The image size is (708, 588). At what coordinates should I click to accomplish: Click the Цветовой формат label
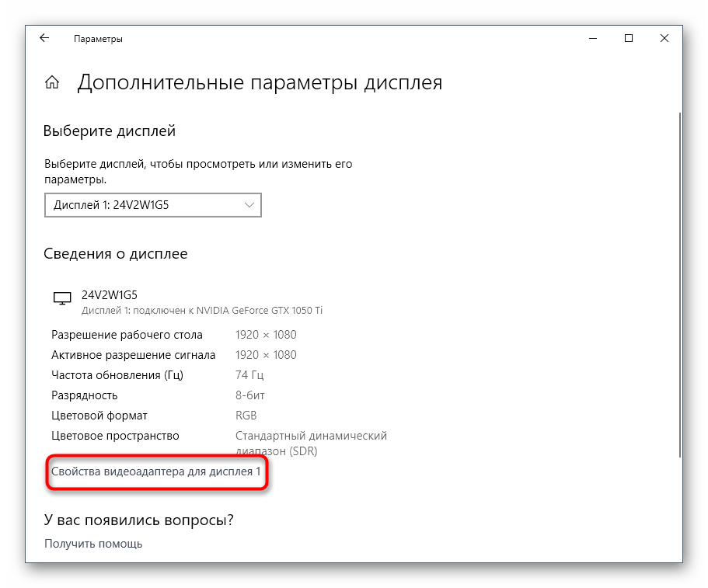[99, 416]
